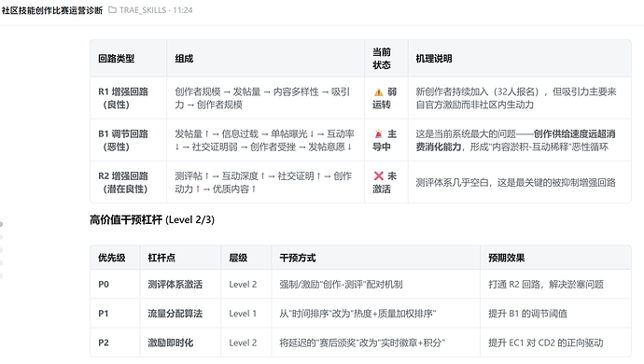
Task: Click the B1 composition text 发帖量 → 信息过载
Action: coord(217,133)
